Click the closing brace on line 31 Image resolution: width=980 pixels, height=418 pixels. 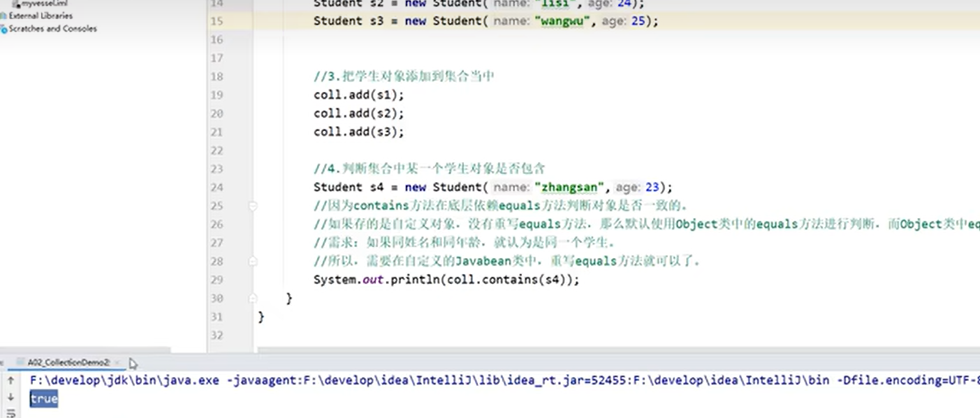pyautogui.click(x=261, y=317)
